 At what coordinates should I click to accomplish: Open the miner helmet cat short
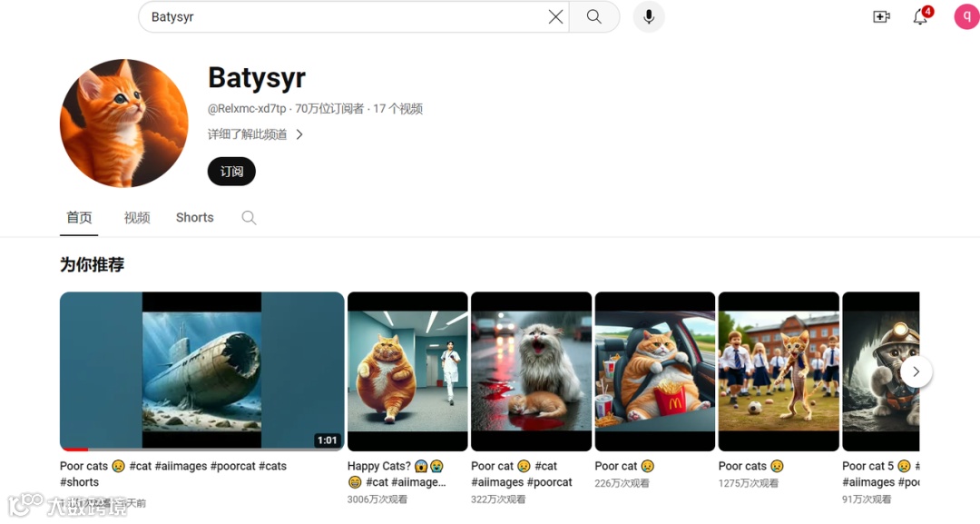click(x=880, y=371)
